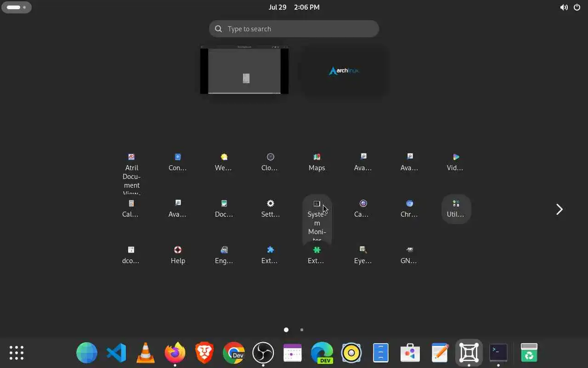Select the first app grid page dot
The width and height of the screenshot is (588, 368).
pos(286,330)
